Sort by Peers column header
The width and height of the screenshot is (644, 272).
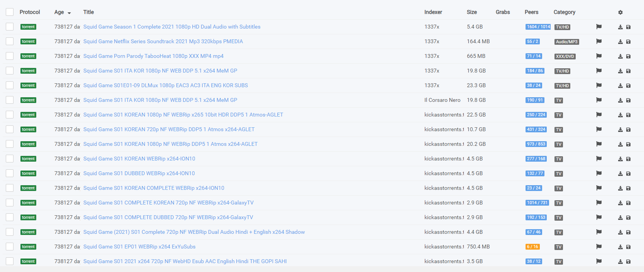(531, 12)
